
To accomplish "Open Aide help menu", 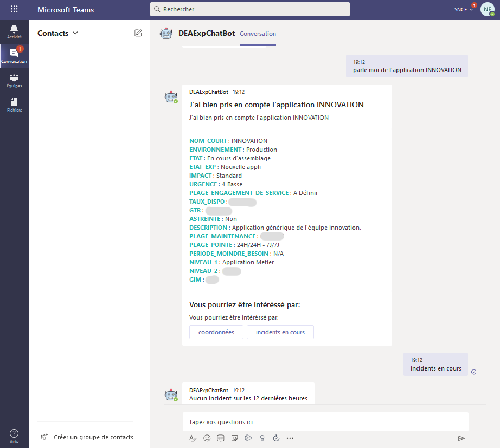I will click(14, 436).
